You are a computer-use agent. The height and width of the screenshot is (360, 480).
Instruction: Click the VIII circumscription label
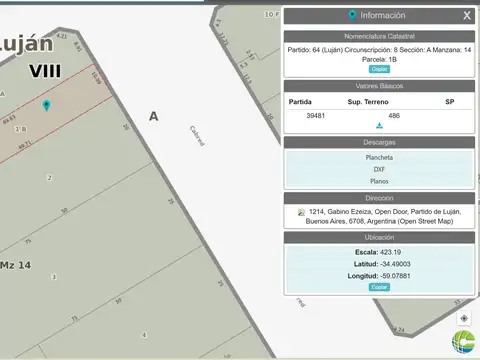45,71
